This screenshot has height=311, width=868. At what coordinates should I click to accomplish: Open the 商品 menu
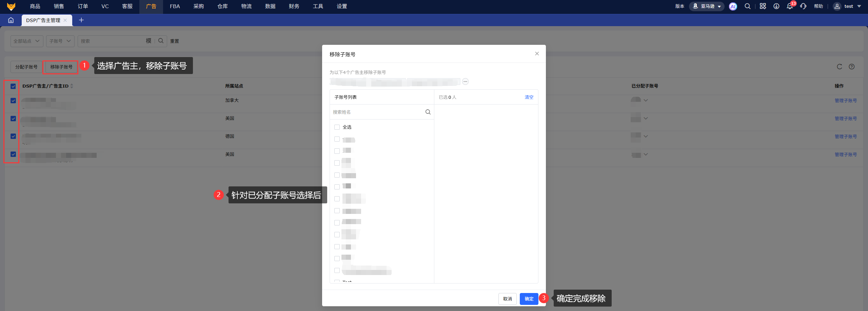pyautogui.click(x=35, y=6)
